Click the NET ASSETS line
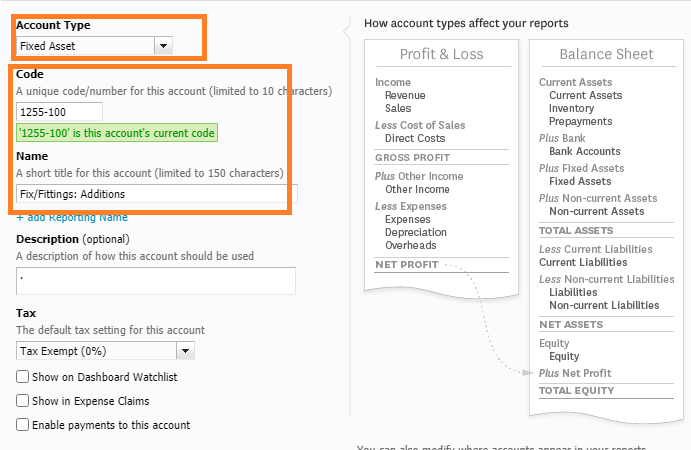Image resolution: width=691 pixels, height=450 pixels. 571,325
